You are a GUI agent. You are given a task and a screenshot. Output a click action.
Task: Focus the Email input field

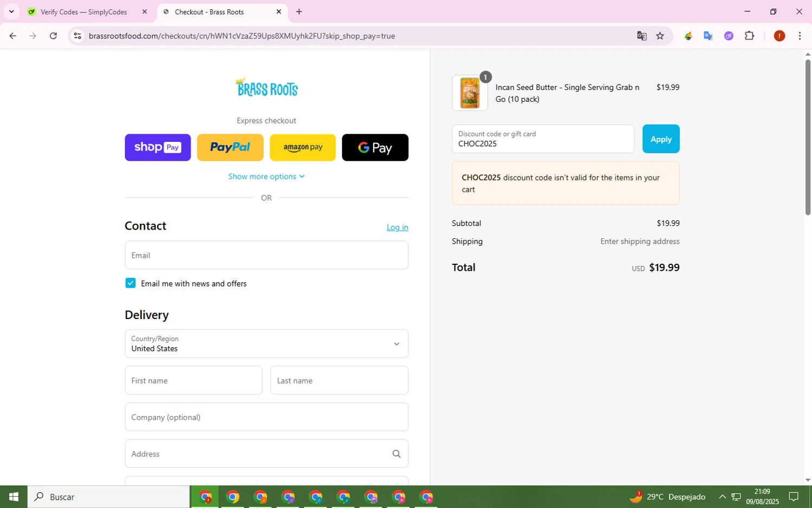[x=266, y=255]
